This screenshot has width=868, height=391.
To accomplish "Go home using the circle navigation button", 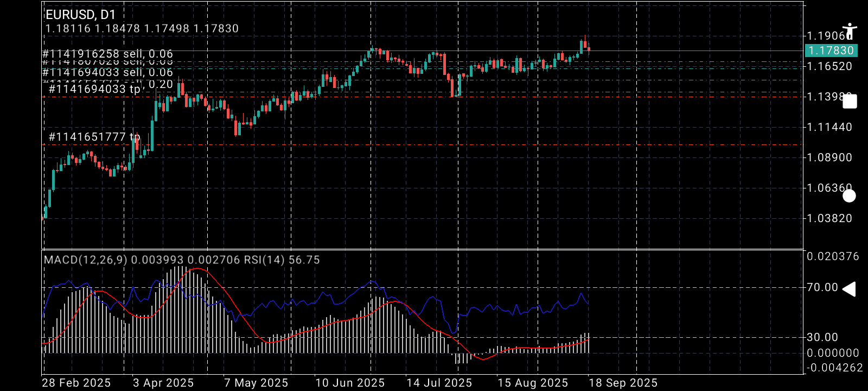I will pos(850,196).
